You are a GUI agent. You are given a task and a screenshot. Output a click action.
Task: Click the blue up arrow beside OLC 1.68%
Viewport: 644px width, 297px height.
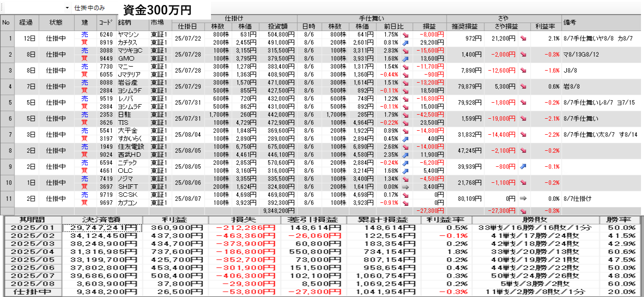coord(405,170)
